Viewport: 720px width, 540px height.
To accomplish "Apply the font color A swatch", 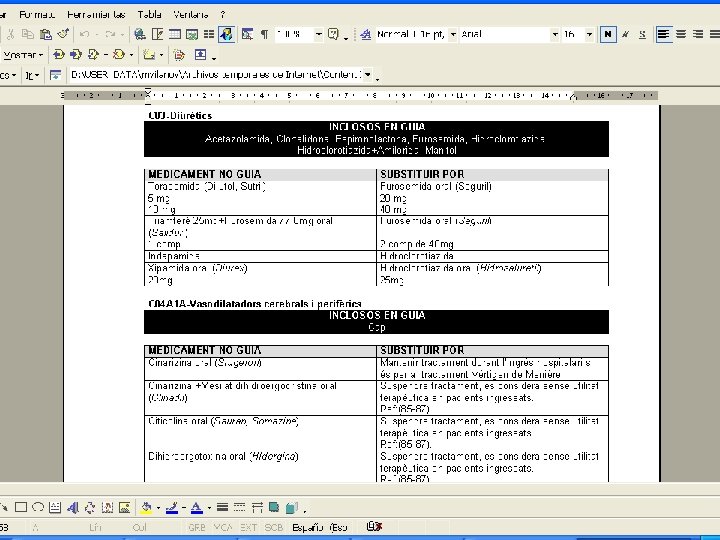I will point(197,507).
